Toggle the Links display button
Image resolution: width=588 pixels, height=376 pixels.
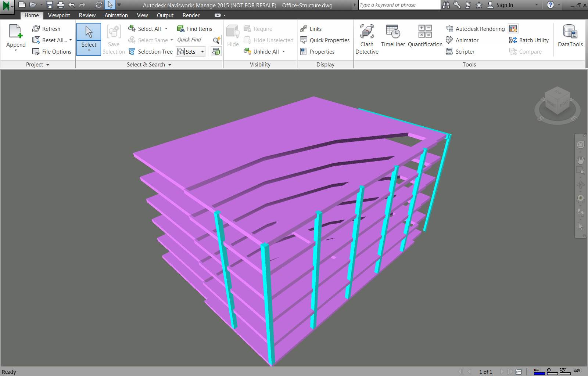point(311,29)
